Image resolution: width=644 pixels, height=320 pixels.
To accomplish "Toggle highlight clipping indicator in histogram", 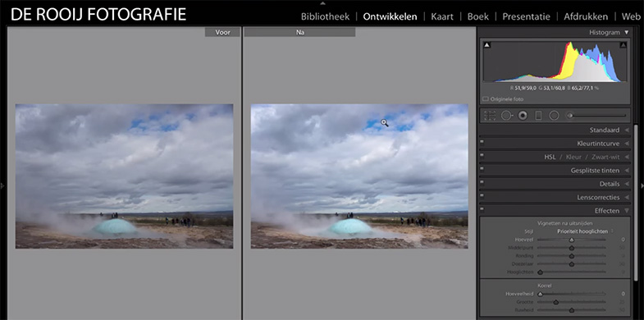I will pyautogui.click(x=623, y=45).
